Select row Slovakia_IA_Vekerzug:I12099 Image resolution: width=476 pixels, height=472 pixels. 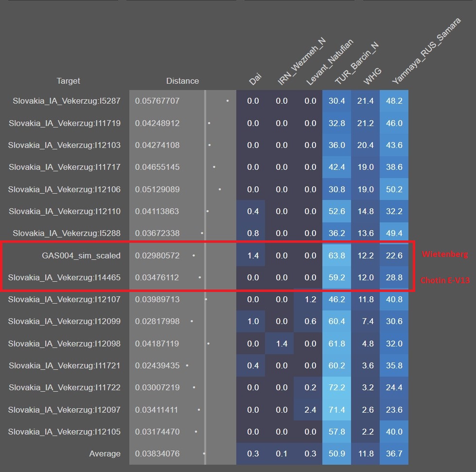point(64,321)
